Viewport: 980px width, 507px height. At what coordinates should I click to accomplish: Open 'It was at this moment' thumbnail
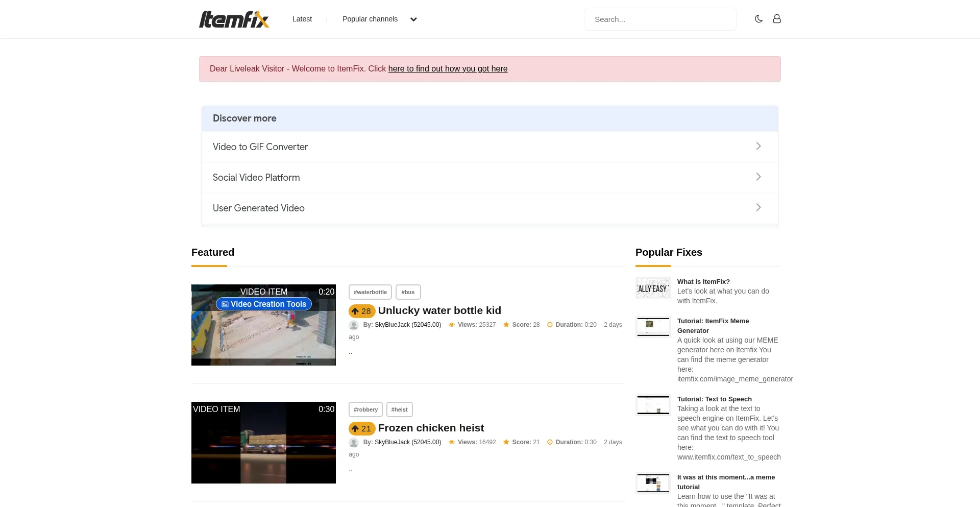click(653, 483)
